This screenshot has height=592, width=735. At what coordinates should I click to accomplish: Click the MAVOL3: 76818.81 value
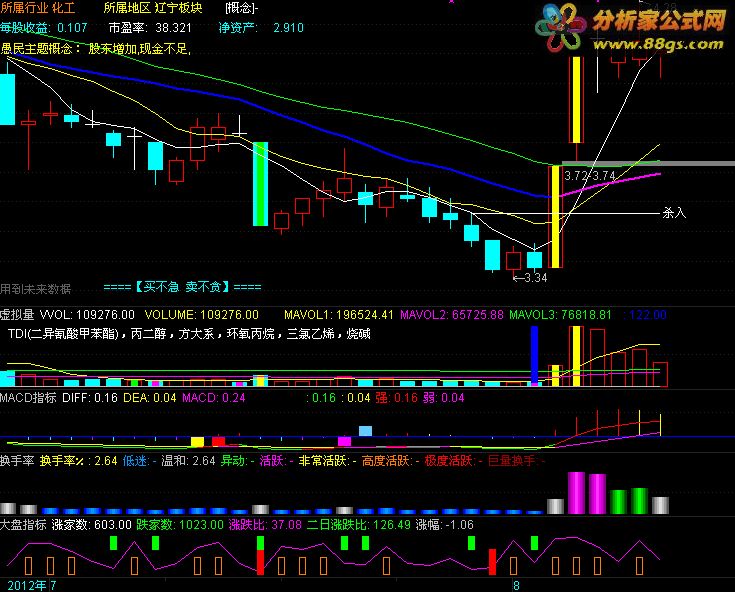point(560,315)
